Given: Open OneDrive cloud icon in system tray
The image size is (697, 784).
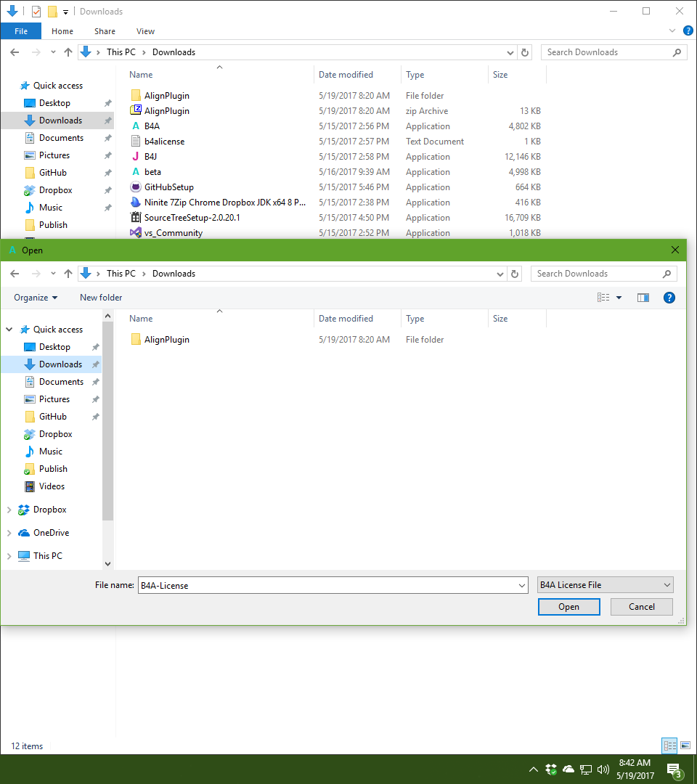Looking at the screenshot, I should coord(568,769).
